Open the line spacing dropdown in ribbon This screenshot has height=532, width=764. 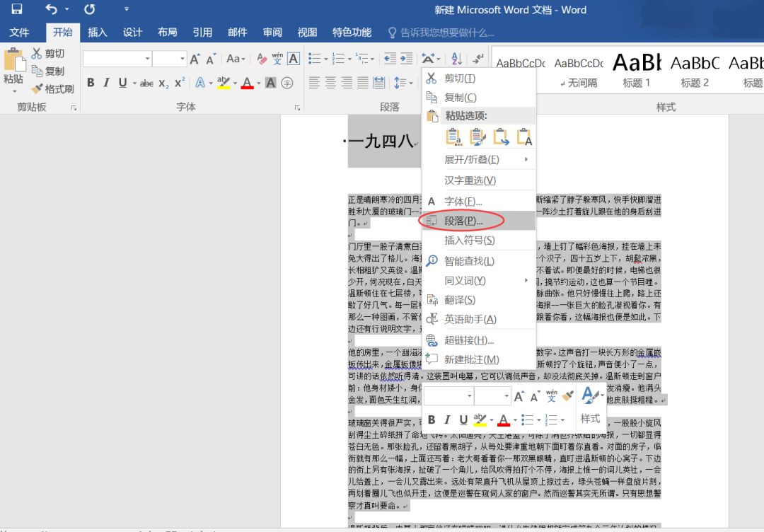point(403,83)
